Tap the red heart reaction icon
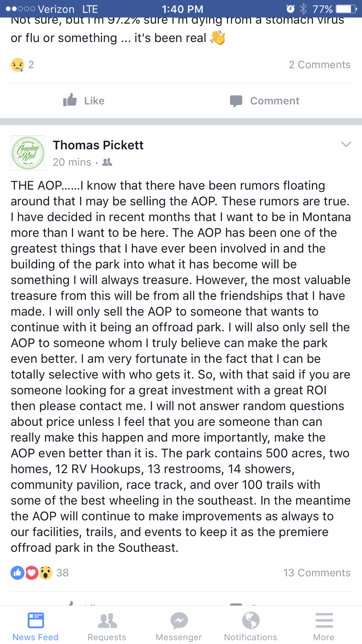Image resolution: width=362 pixels, height=644 pixels. pyautogui.click(x=31, y=573)
